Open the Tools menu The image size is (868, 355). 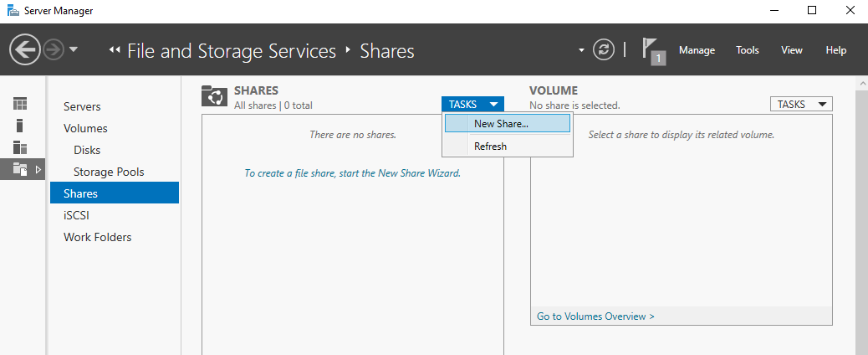pyautogui.click(x=748, y=50)
